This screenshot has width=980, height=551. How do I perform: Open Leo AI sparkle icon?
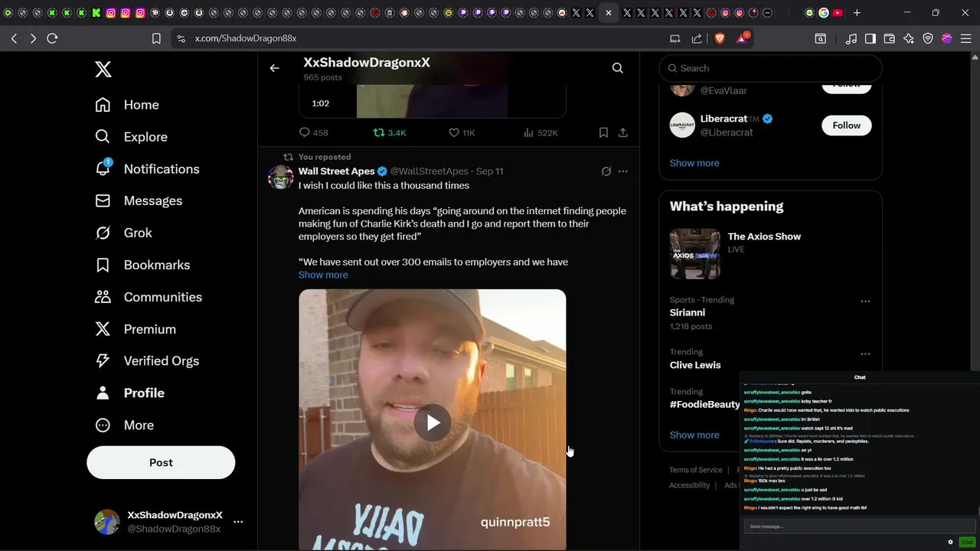click(909, 38)
